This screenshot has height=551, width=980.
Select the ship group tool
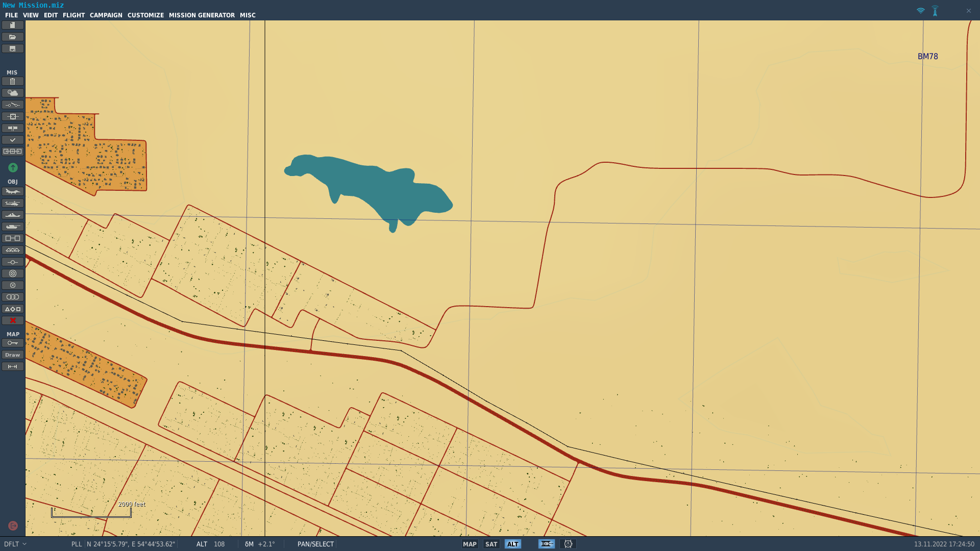click(12, 215)
